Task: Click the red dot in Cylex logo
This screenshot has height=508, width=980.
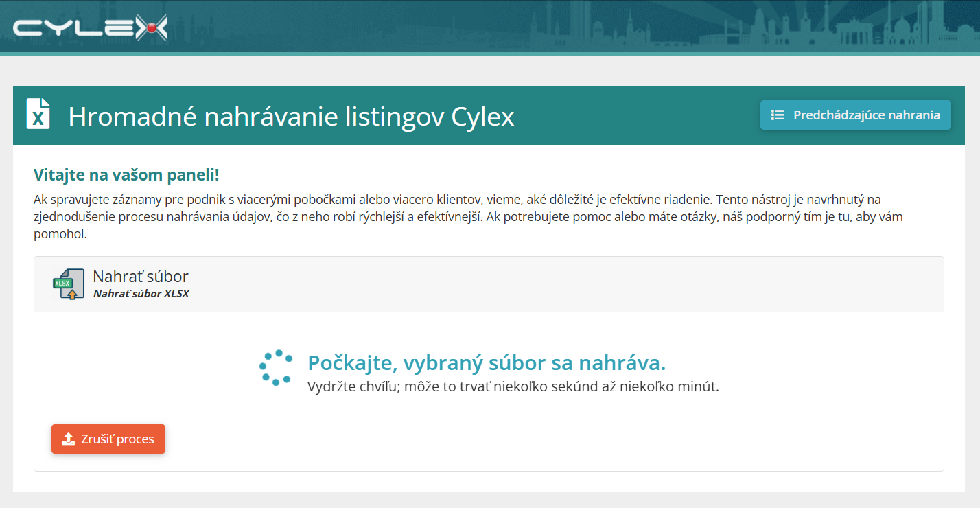Action: point(152,28)
